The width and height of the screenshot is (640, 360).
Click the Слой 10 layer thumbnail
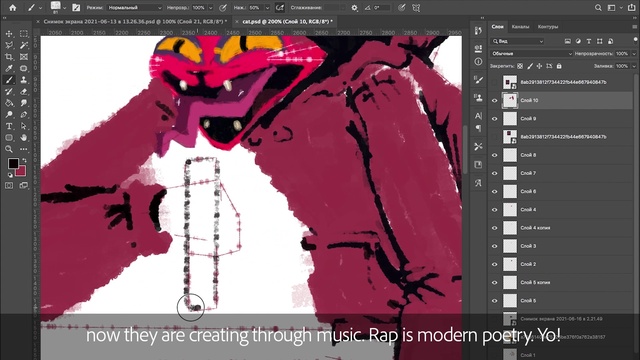point(509,100)
